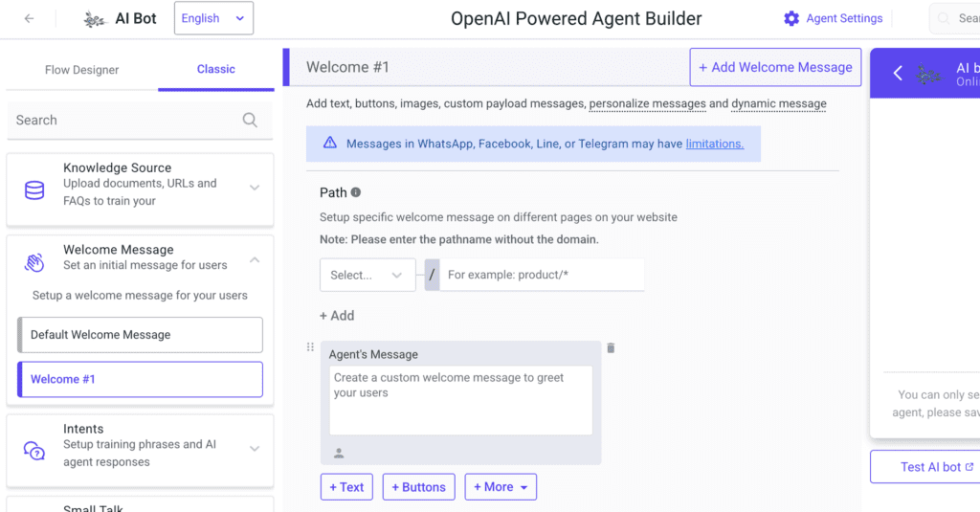Image resolution: width=980 pixels, height=512 pixels.
Task: Click the person icon under message box
Action: pos(339,454)
